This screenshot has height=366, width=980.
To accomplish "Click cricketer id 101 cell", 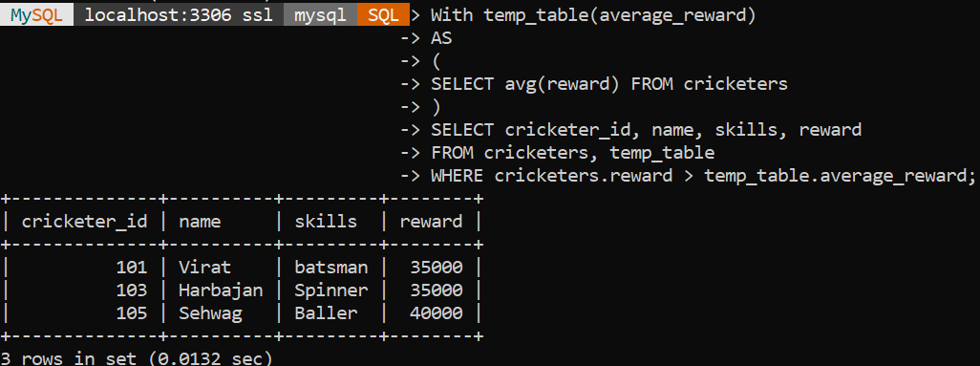I will [132, 268].
